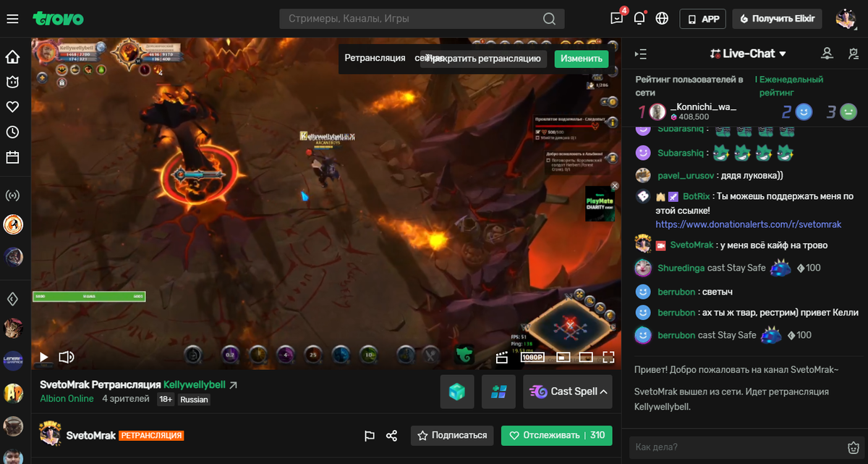Toggle mini-player picture-in-picture mode

pyautogui.click(x=563, y=357)
